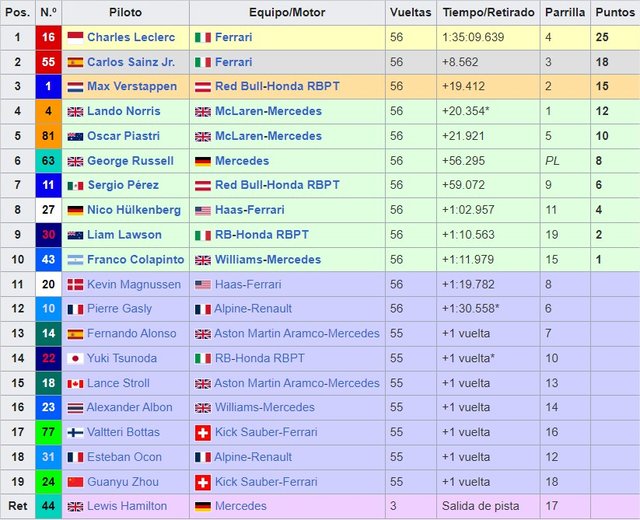The height and width of the screenshot is (520, 640).
Task: Click Finnish flag beside Valtteri Bottas
Action: [x=75, y=433]
